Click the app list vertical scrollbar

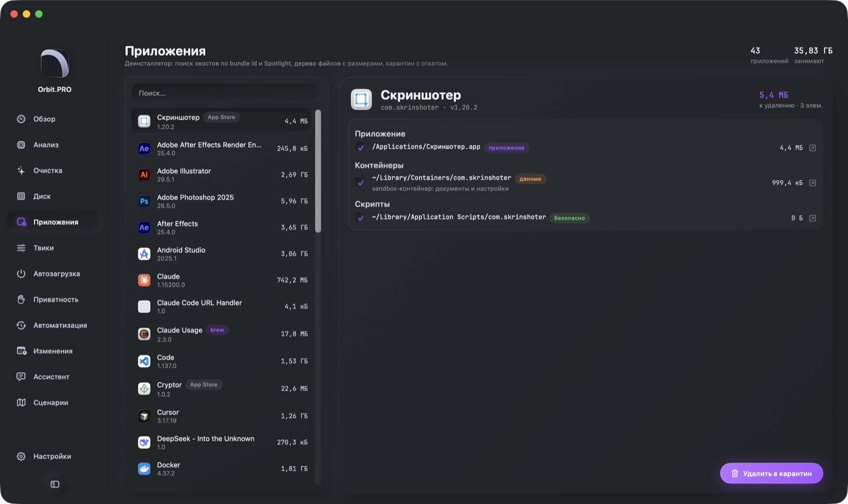318,171
